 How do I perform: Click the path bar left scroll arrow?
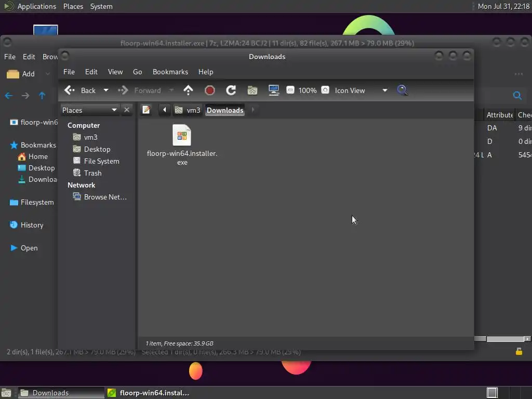pos(165,110)
